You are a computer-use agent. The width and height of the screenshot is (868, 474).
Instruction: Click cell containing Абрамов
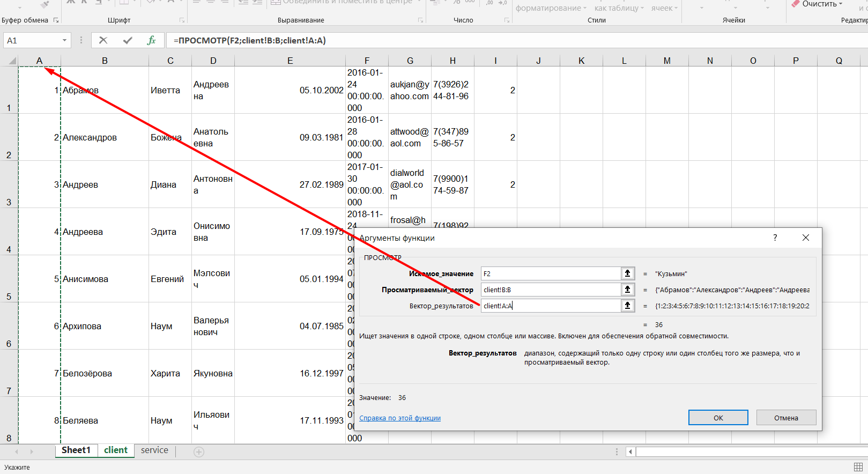pos(105,90)
